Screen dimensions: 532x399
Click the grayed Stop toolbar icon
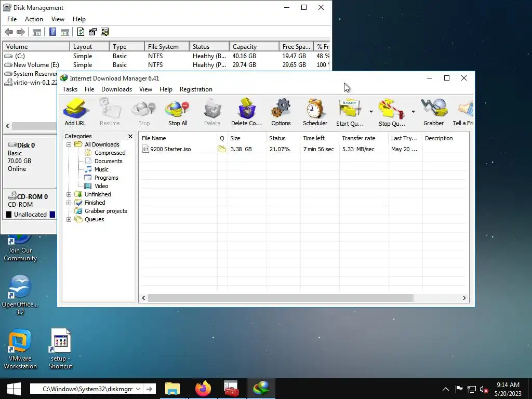click(144, 112)
